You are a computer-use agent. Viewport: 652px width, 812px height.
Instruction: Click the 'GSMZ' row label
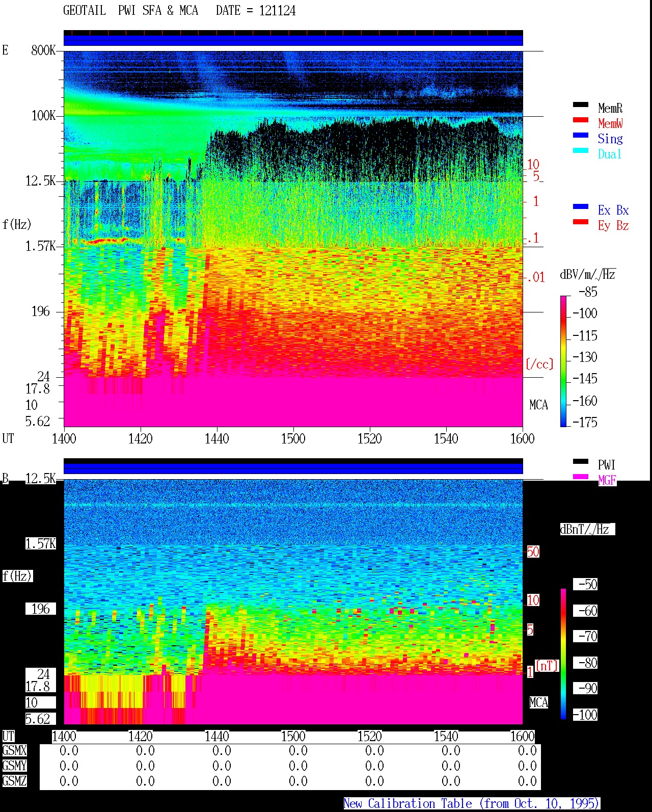coord(14,781)
